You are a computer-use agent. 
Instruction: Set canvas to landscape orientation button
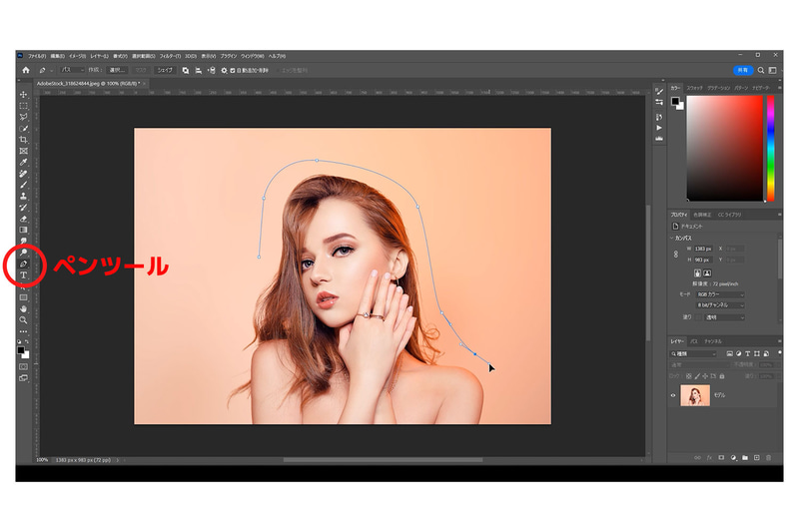(707, 272)
